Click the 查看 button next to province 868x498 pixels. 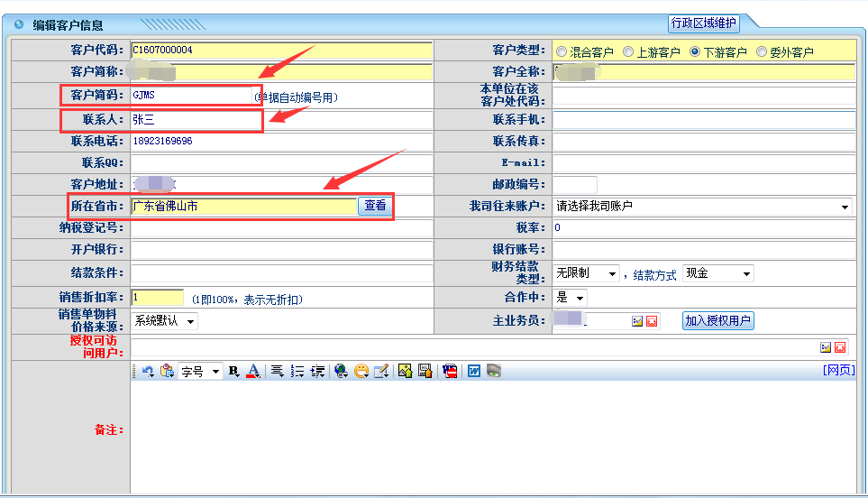375,206
